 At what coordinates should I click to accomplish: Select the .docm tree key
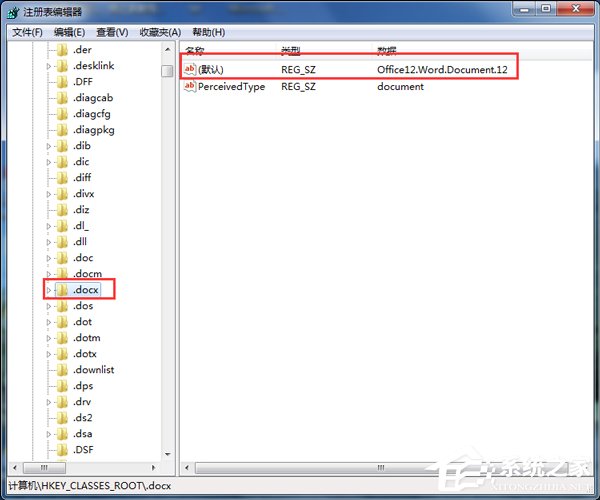pyautogui.click(x=87, y=274)
